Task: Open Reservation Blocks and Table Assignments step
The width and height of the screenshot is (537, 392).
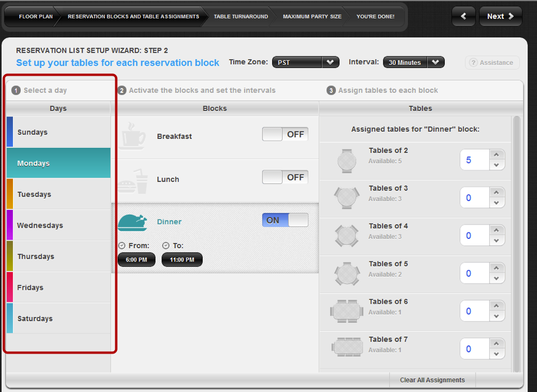Action: 133,17
